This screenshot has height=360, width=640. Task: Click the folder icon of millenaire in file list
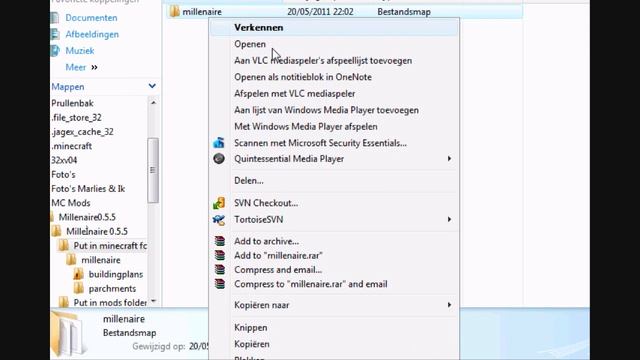pos(175,11)
